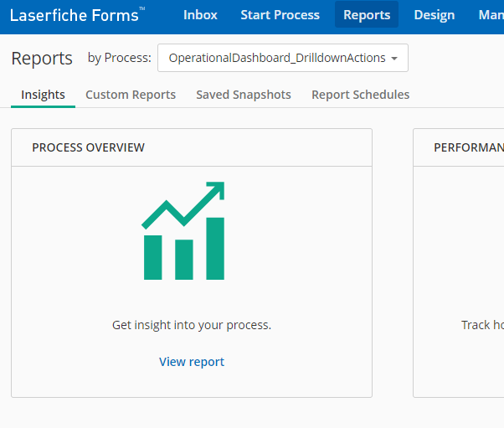Select the Reports navigation item
Viewport: 504px width, 428px height.
(367, 14)
